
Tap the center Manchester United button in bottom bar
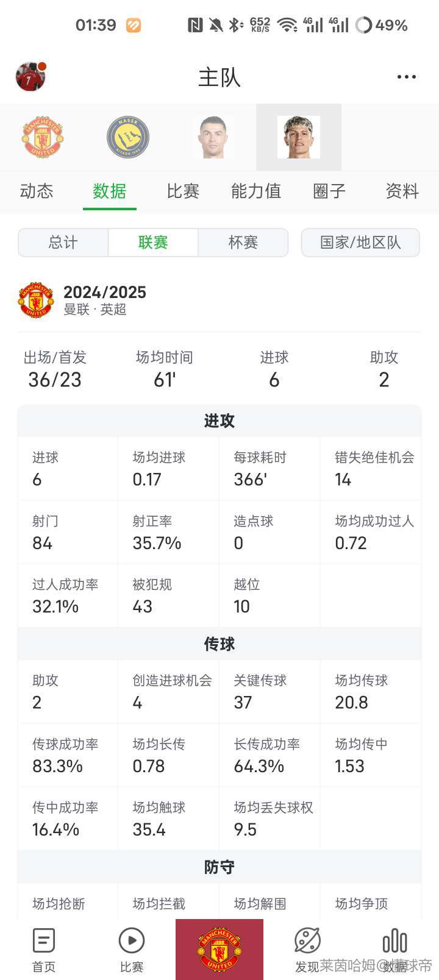click(x=220, y=950)
